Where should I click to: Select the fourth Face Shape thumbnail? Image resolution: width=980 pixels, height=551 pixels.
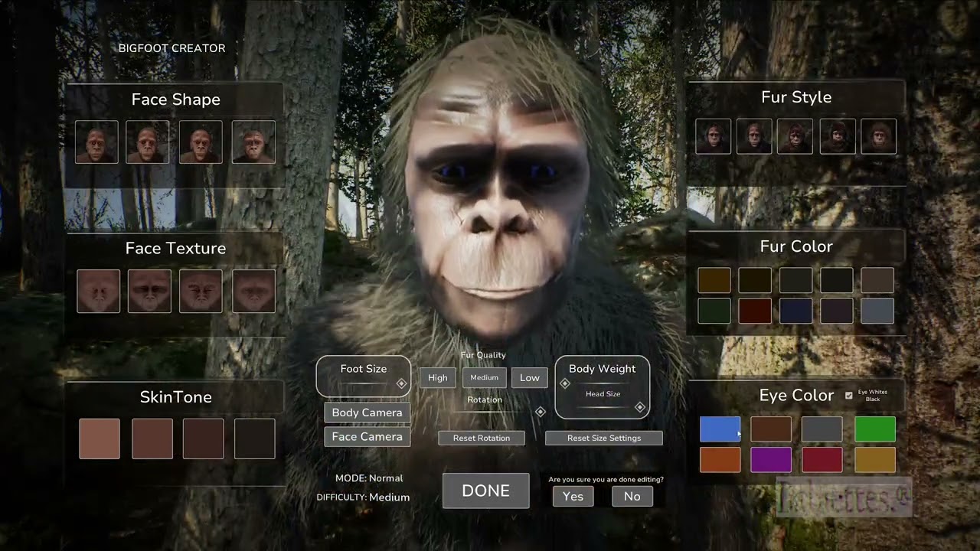(253, 142)
